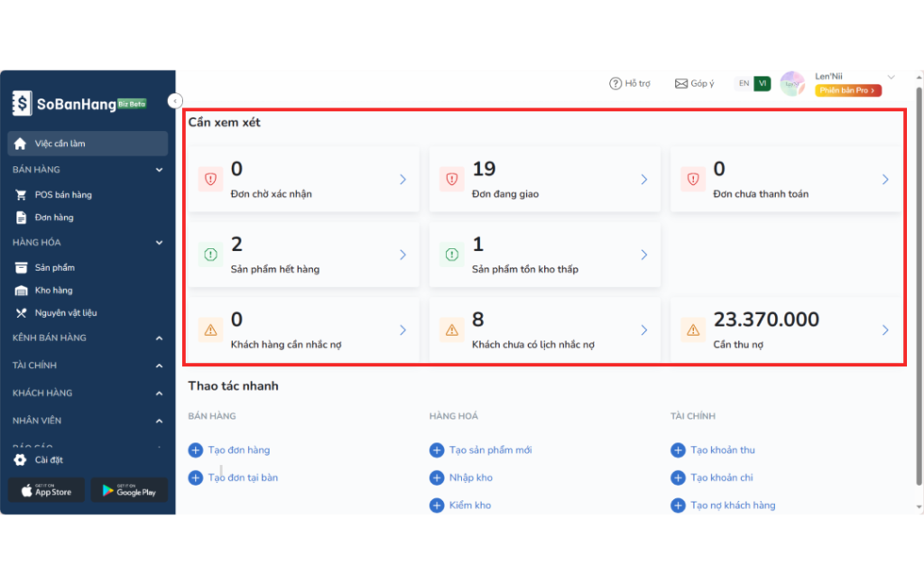Click the scrollbar up arrow
The height and width of the screenshot is (584, 924).
pos(919,78)
